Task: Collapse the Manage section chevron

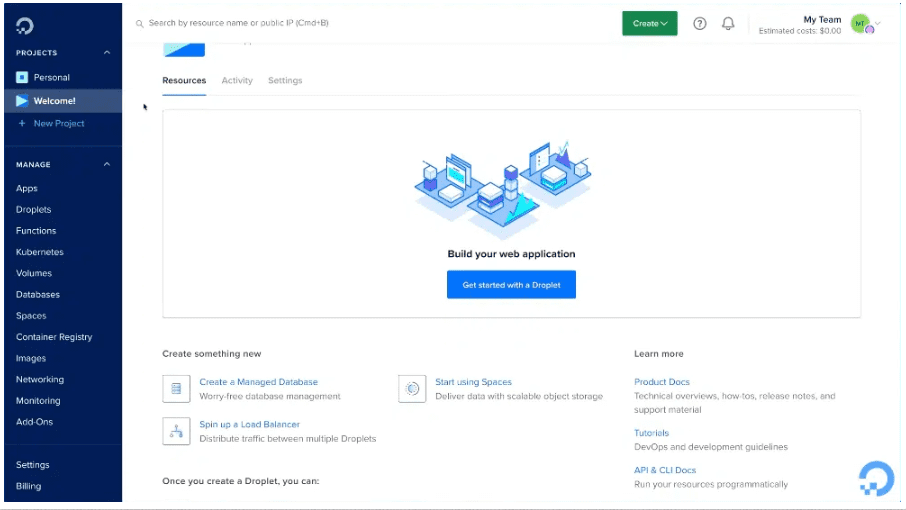Action: click(107, 165)
